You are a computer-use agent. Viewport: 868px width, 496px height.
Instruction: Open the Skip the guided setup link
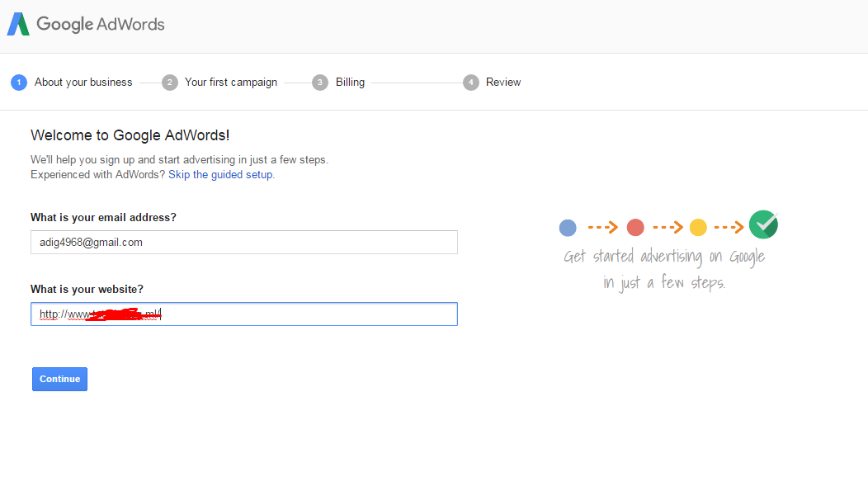[220, 175]
